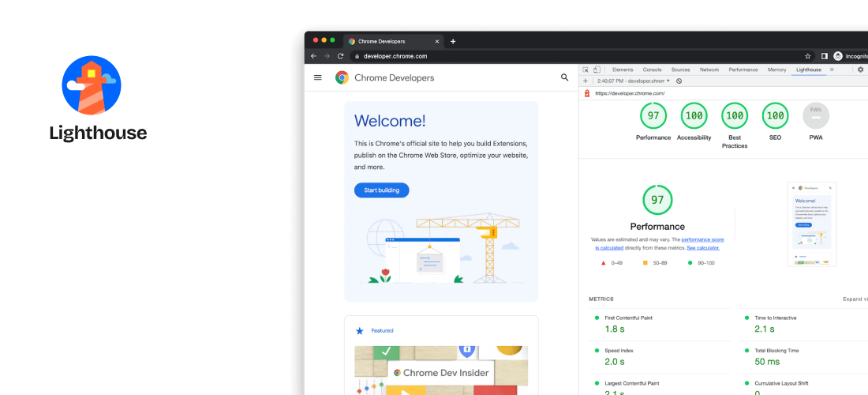The image size is (868, 395).
Task: Click the Incognito profile icon
Action: pos(838,56)
